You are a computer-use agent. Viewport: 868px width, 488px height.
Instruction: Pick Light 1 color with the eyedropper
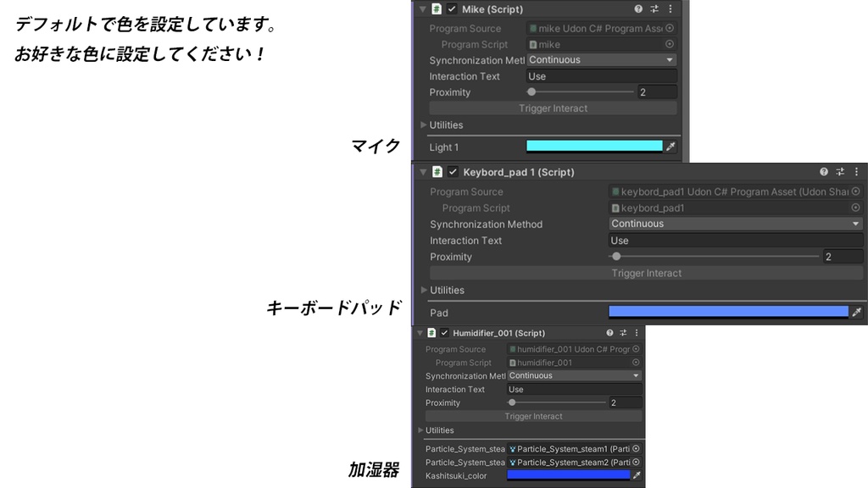(670, 146)
